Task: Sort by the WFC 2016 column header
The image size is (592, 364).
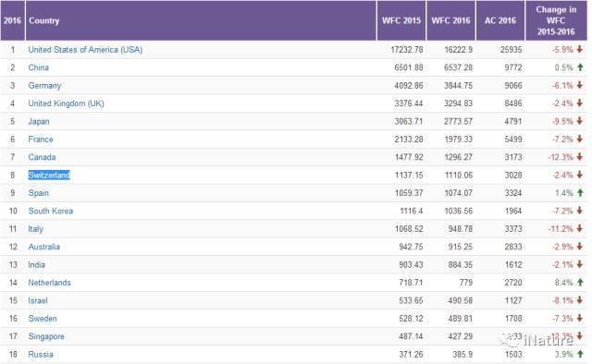Action: coord(450,20)
